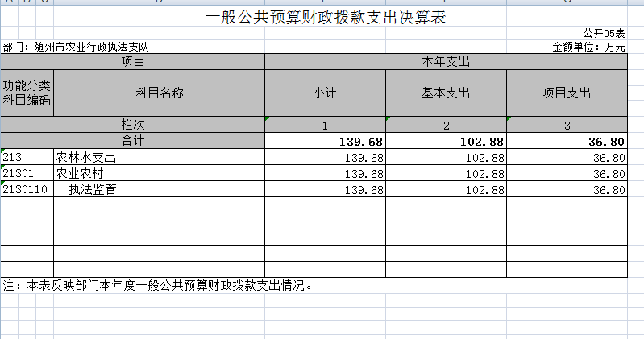
Task: Click the 本年支出 merged header
Action: [x=445, y=61]
